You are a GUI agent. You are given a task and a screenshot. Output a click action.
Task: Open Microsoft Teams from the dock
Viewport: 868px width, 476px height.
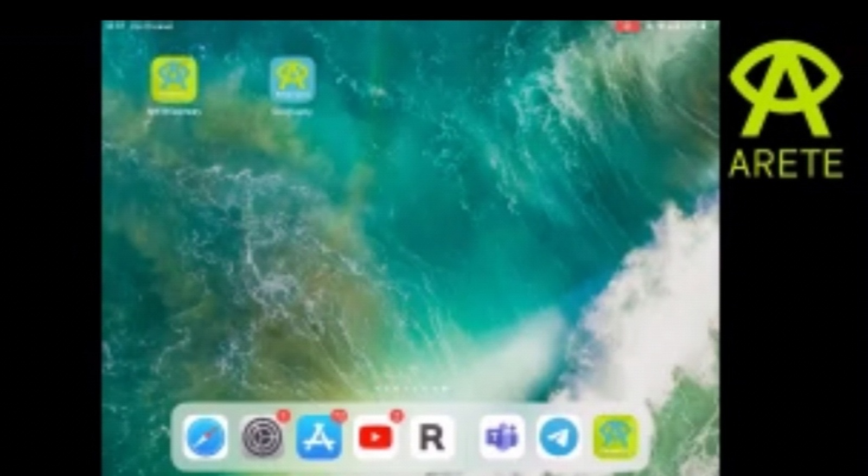[502, 437]
